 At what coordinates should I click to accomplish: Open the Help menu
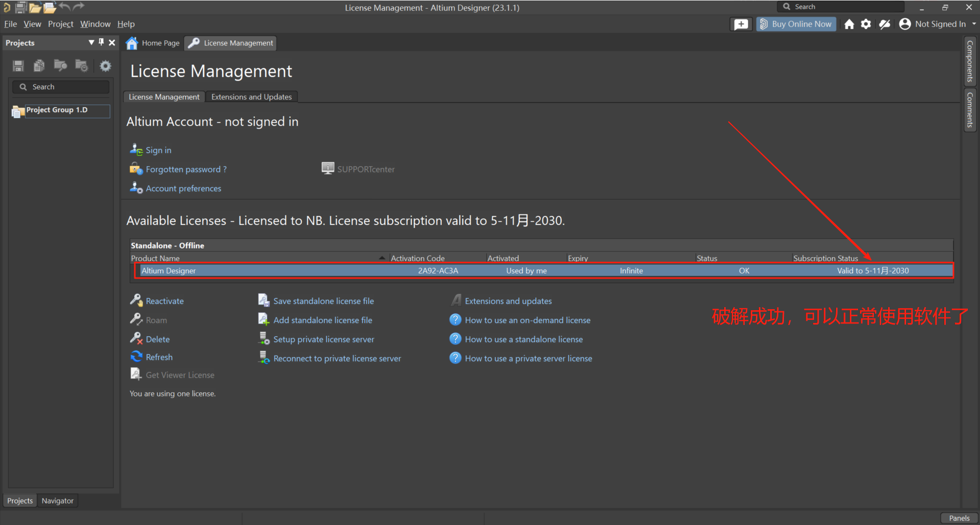coord(126,24)
